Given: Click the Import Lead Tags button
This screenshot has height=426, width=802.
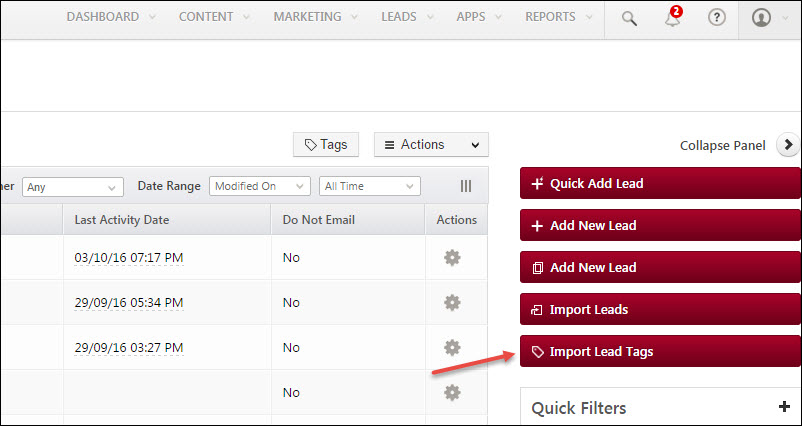Looking at the screenshot, I should (660, 351).
